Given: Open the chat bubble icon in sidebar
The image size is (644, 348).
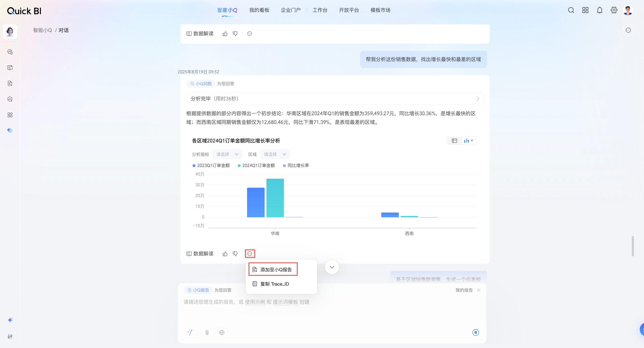Looking at the screenshot, I should pos(10,52).
